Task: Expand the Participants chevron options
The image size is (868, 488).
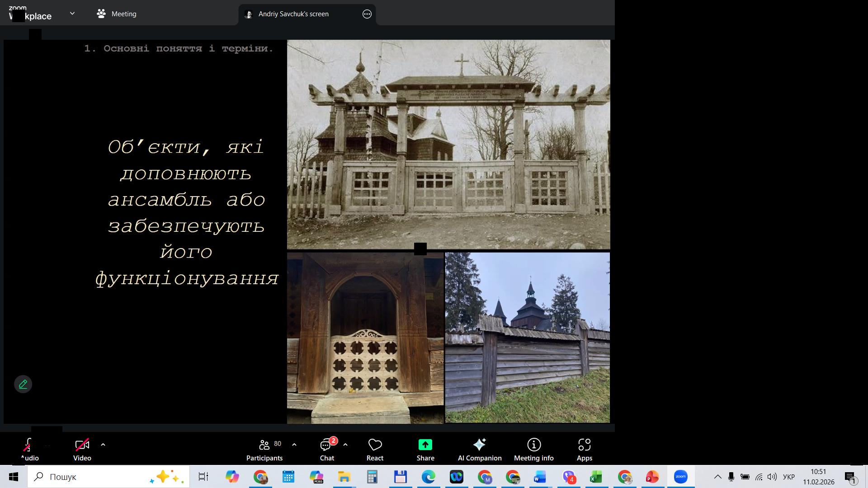Action: point(294,444)
